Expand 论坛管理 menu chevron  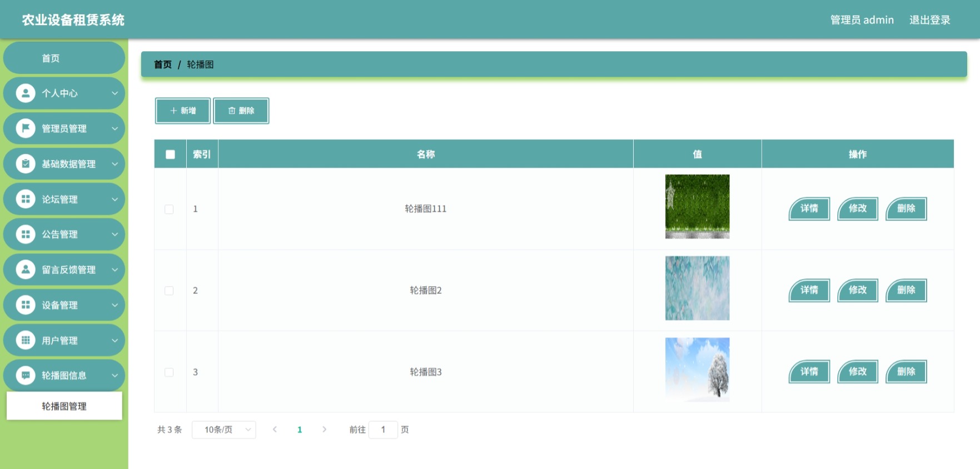pos(115,199)
